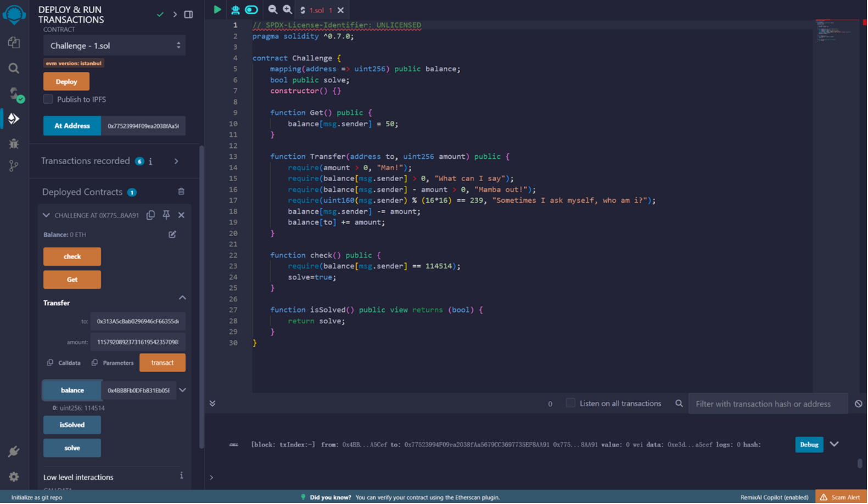The height and width of the screenshot is (504, 868).
Task: Click the Low level interactions info icon
Action: click(x=181, y=476)
